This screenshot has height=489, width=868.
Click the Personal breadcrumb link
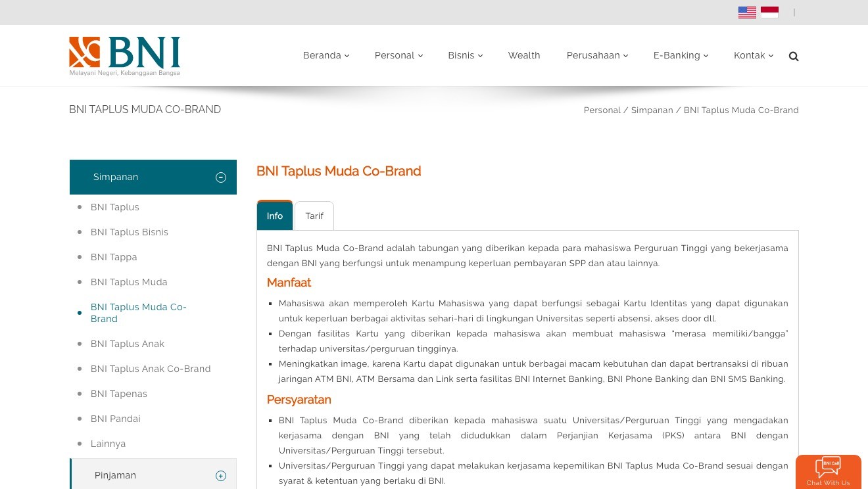pos(602,110)
